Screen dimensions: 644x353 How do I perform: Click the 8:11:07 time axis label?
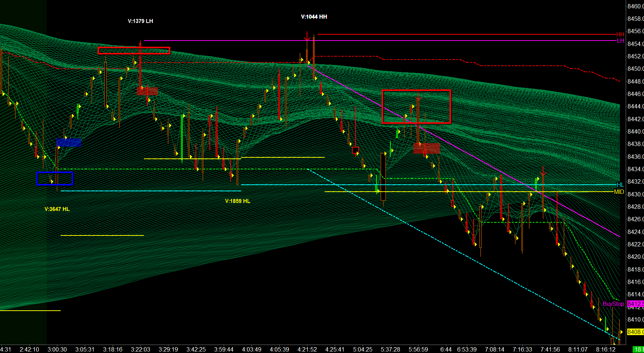click(x=578, y=349)
